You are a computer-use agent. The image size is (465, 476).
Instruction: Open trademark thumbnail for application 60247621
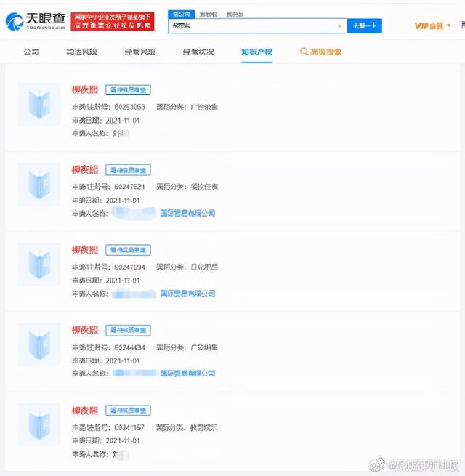pyautogui.click(x=39, y=185)
